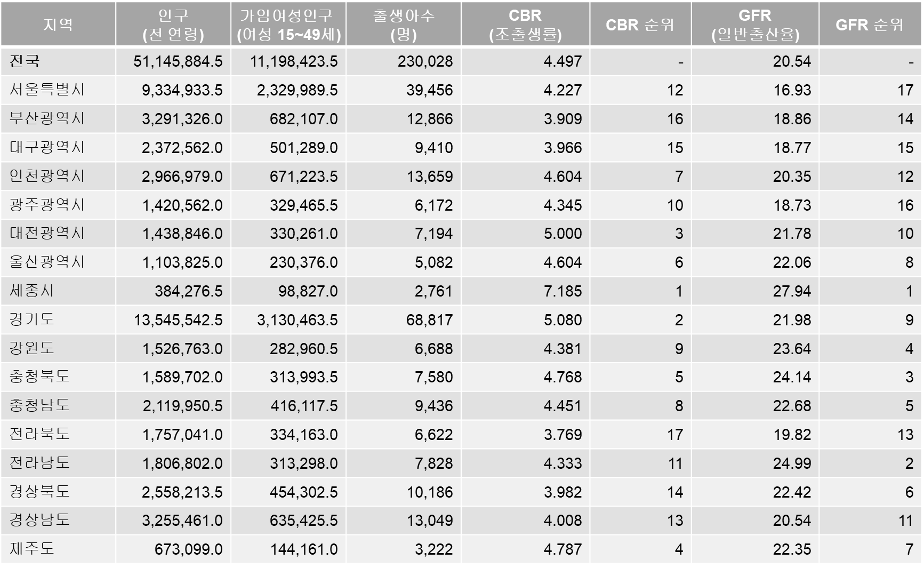The height and width of the screenshot is (568, 924).
Task: Select 경기도 births value 68,817
Action: pos(429,320)
